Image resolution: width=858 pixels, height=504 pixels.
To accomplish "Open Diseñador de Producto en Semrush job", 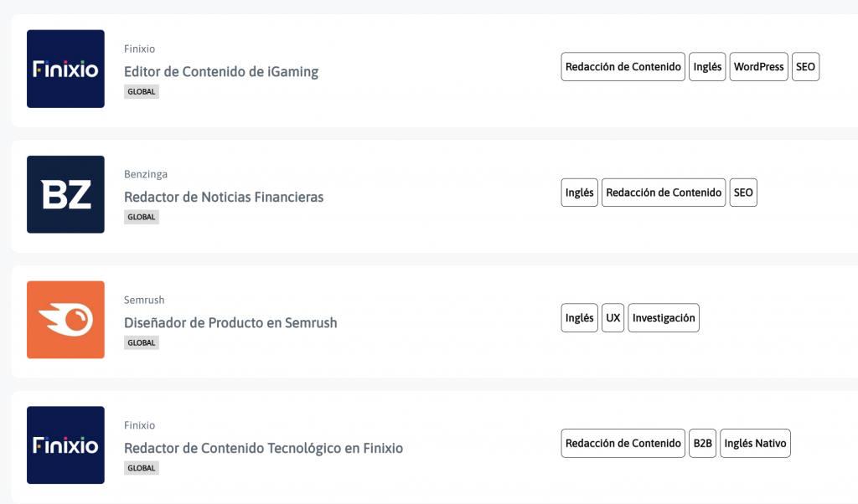I will pos(230,322).
